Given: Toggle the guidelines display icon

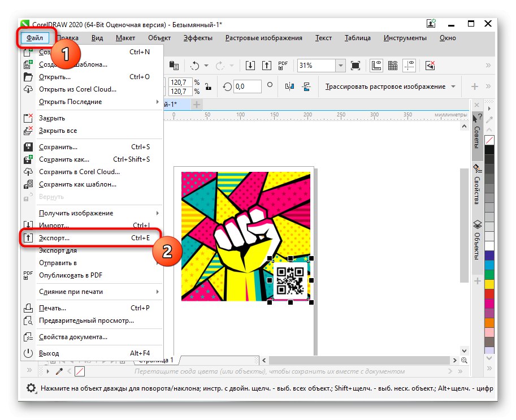Looking at the screenshot, I should [x=410, y=65].
